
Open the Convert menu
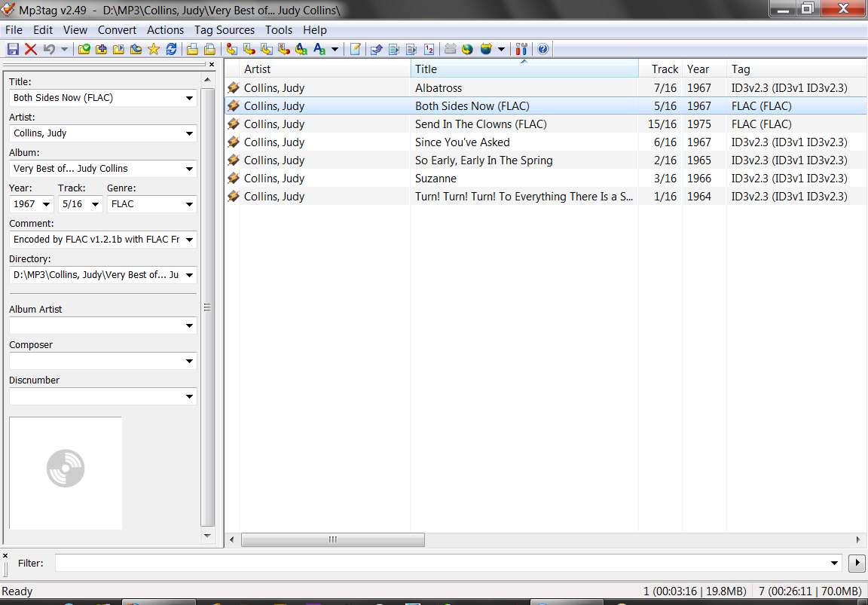pos(117,30)
